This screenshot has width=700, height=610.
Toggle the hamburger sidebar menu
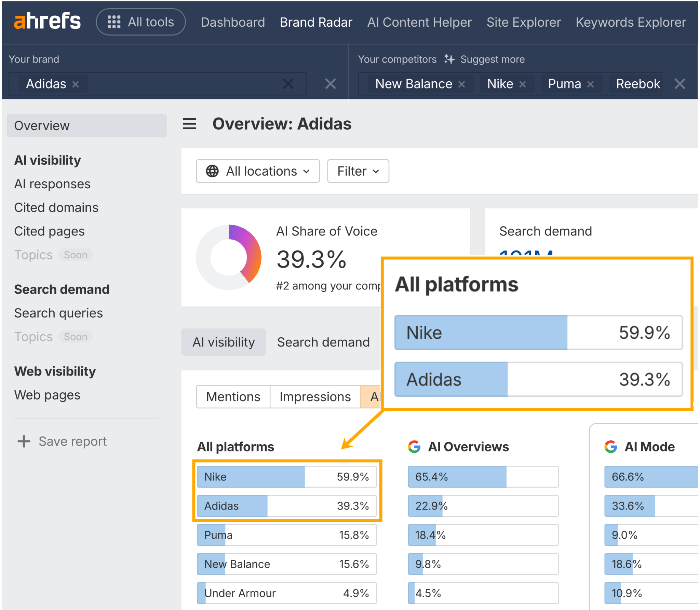tap(189, 124)
